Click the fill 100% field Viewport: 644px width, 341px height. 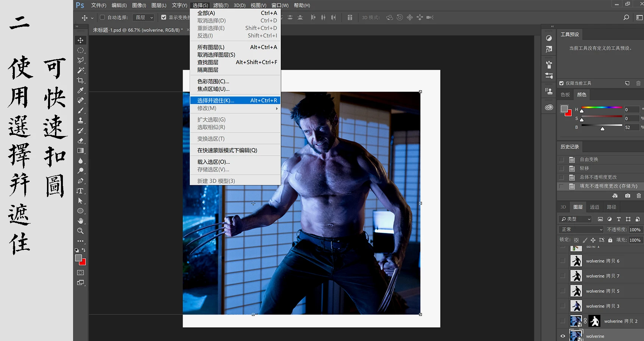tap(635, 240)
